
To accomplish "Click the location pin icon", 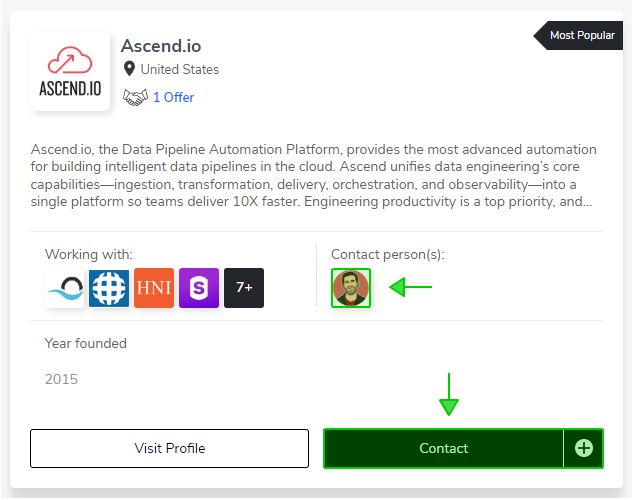I will [129, 69].
